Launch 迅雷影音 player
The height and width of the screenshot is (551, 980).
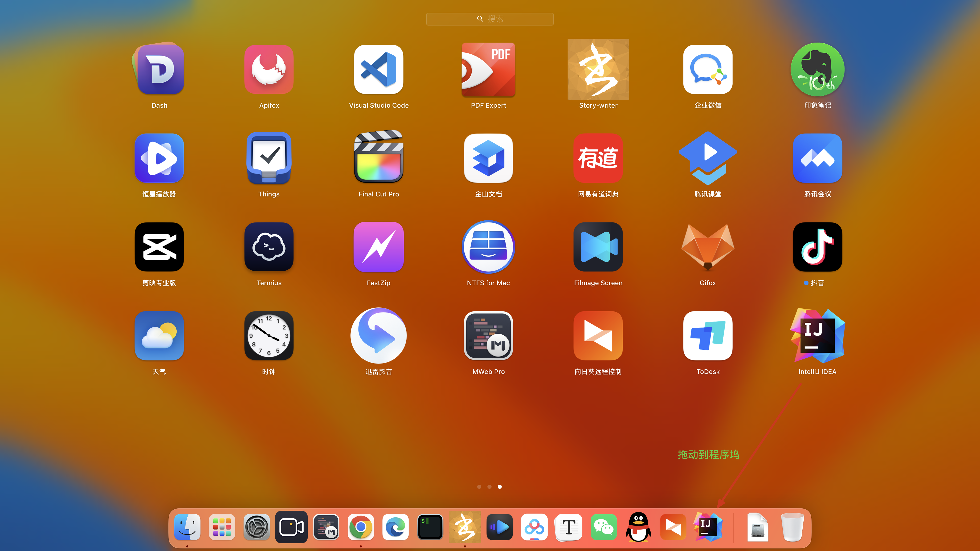coord(378,335)
